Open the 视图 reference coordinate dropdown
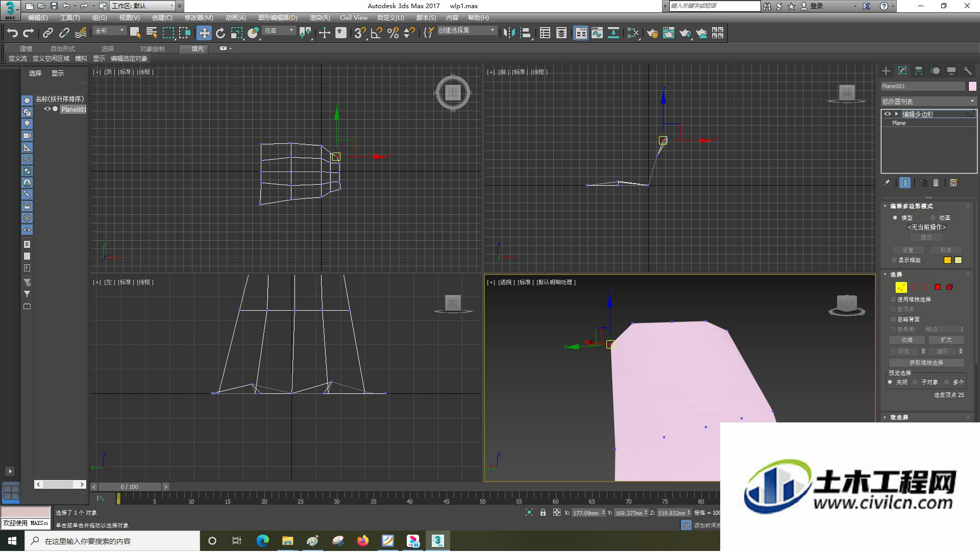980x552 pixels. pos(279,31)
